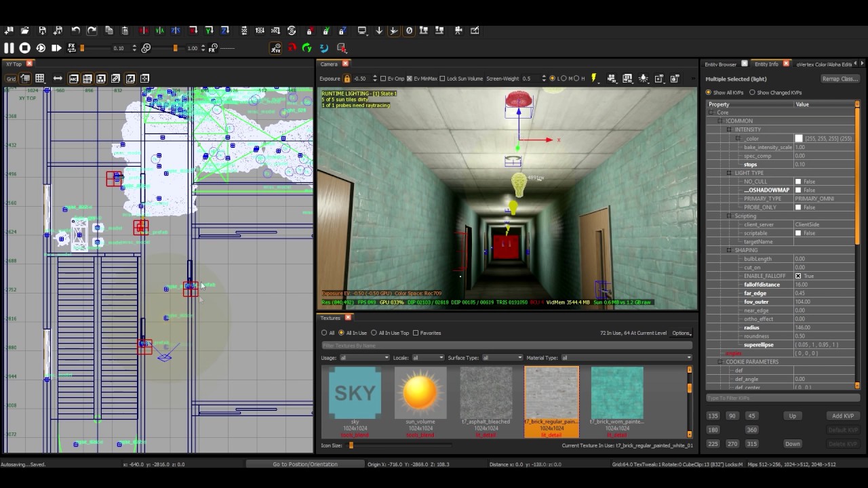Toggle the Ev Cmp checkbox
This screenshot has width=868, height=488.
tap(383, 79)
